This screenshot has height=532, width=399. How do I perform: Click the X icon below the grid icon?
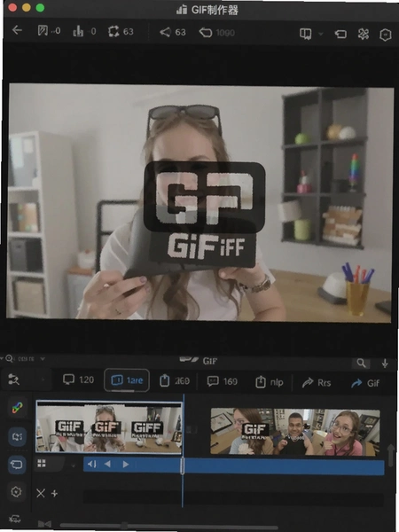tap(41, 493)
